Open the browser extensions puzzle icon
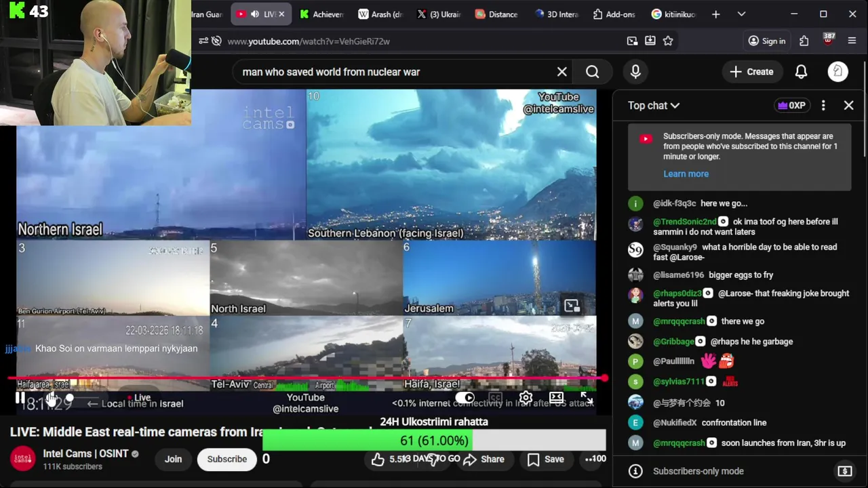Viewport: 868px width, 488px height. tap(804, 41)
